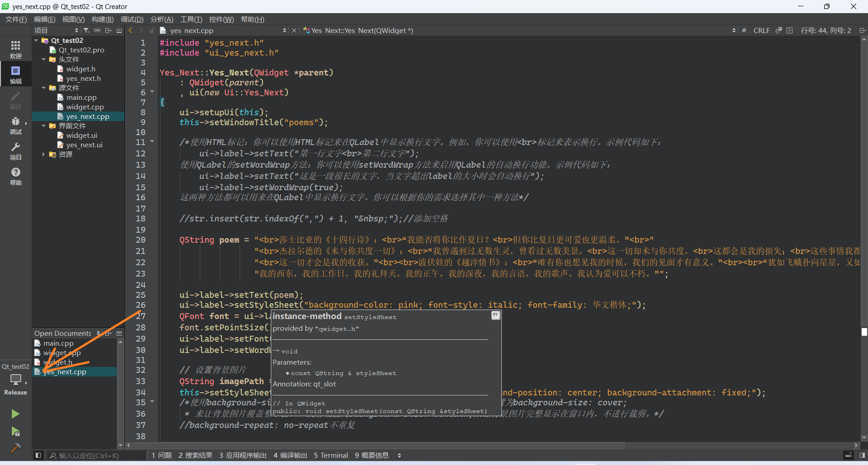
Task: Expand the 资源 (Resources) folder
Action: (x=44, y=155)
